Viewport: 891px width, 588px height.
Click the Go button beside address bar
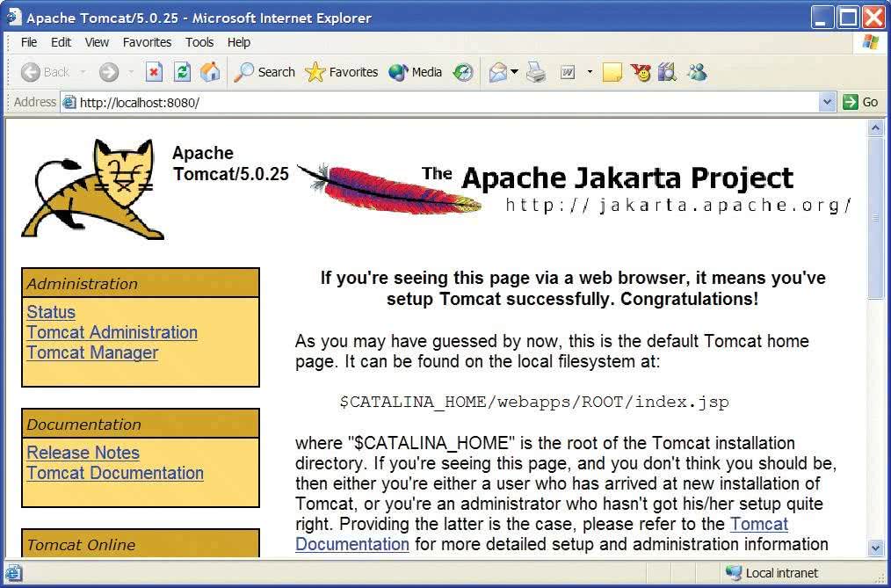tap(860, 102)
